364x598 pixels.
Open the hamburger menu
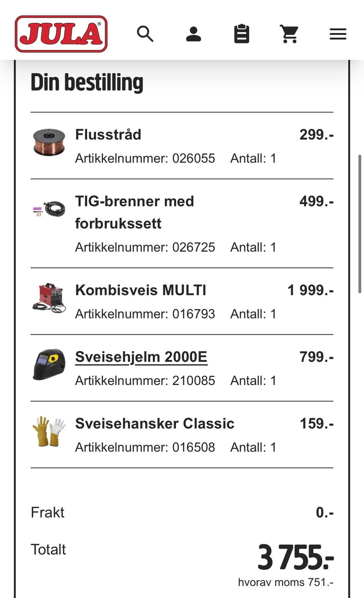[338, 34]
